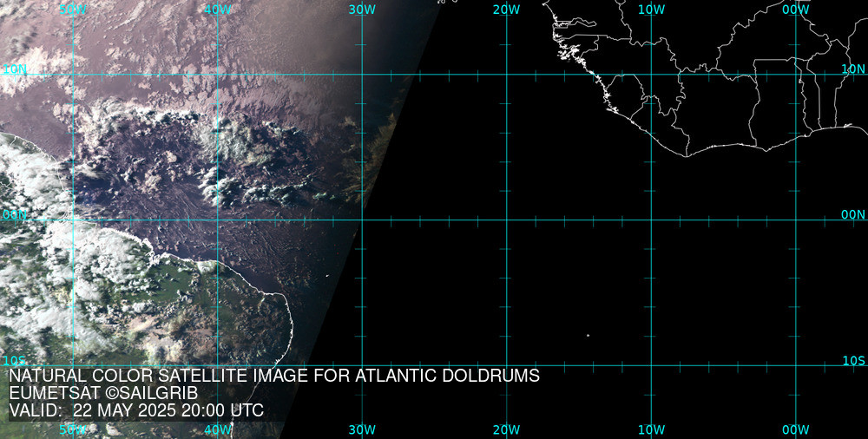Select the 10S latitude label on right edge
This screenshot has height=439, width=868.
pyautogui.click(x=853, y=361)
